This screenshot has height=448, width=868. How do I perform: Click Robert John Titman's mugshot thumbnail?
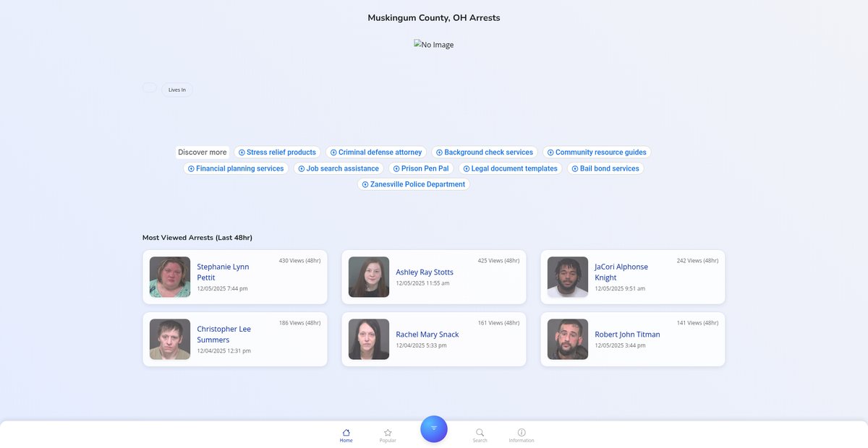point(568,340)
